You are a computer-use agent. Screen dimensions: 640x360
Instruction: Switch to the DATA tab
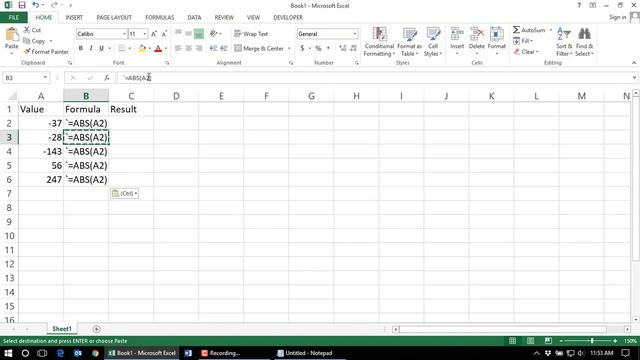[x=194, y=18]
